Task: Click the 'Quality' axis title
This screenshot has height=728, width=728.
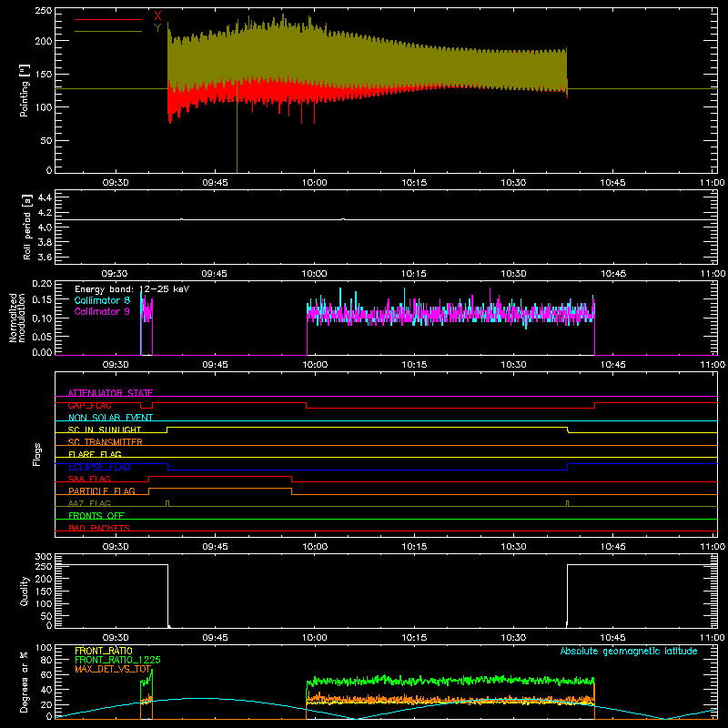Action: [25, 591]
